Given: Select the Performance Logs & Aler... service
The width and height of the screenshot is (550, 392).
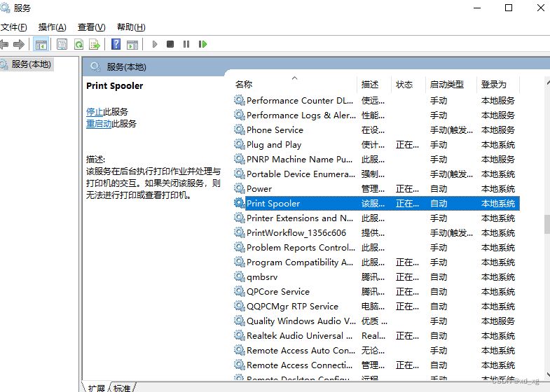Looking at the screenshot, I should [x=376, y=115].
